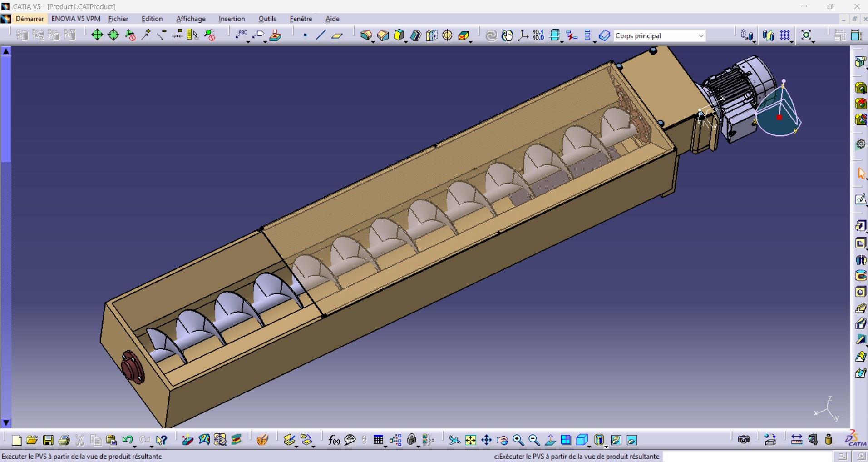The width and height of the screenshot is (868, 462).
Task: Open the Formula f(x) icon
Action: [x=334, y=440]
